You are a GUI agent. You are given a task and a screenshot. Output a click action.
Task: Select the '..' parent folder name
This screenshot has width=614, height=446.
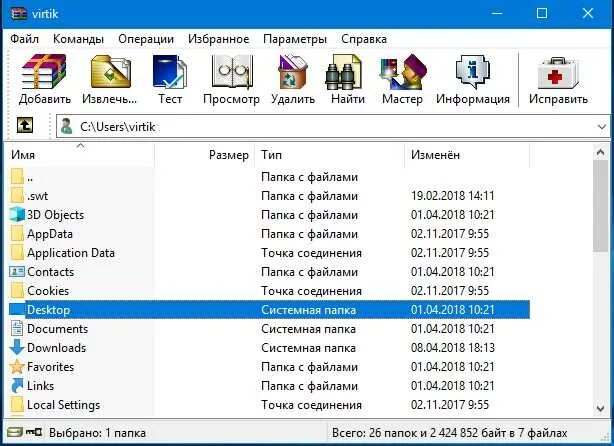(30, 179)
